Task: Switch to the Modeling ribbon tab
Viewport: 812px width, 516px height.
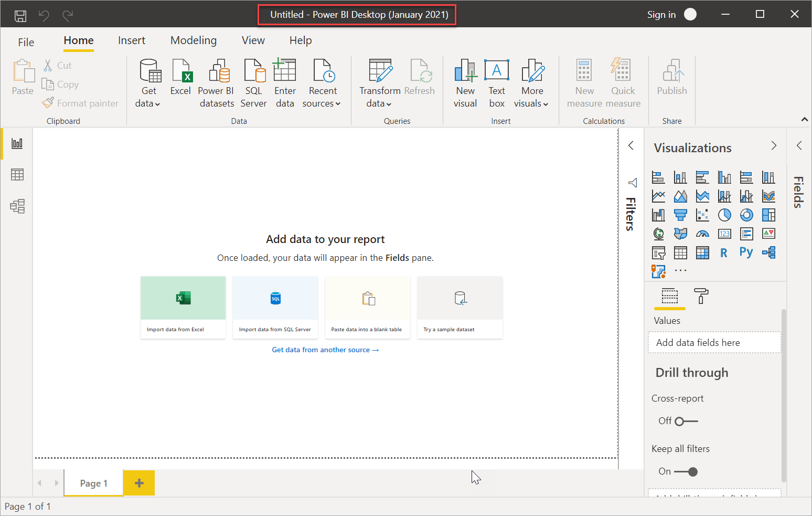Action: [193, 40]
